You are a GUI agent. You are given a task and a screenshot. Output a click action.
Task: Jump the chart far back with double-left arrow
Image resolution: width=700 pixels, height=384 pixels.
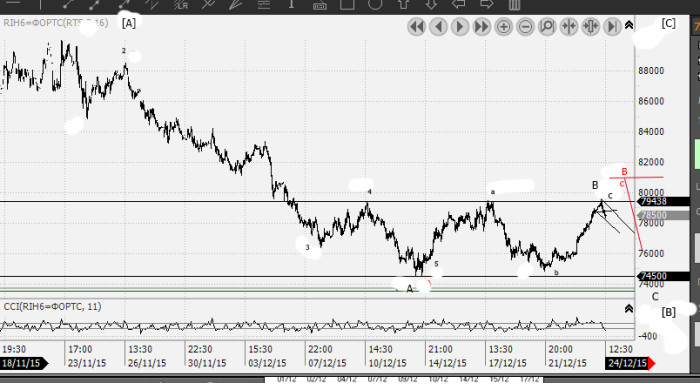pyautogui.click(x=416, y=27)
